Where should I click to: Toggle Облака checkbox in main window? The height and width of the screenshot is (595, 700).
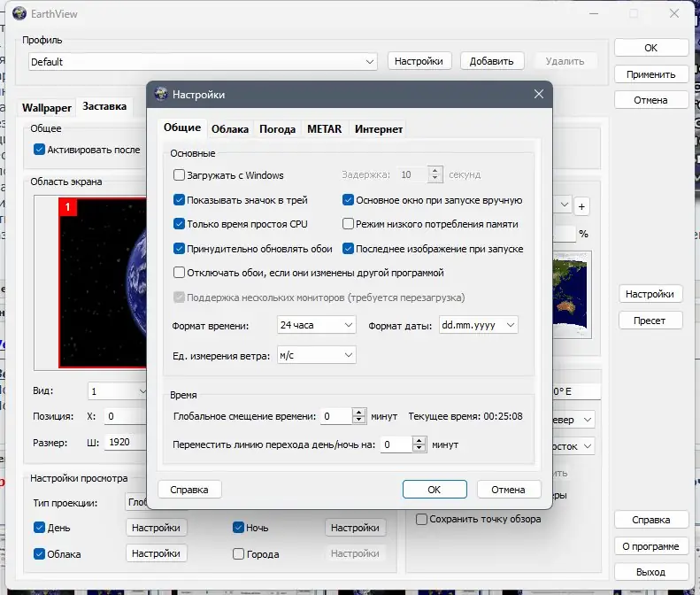pyautogui.click(x=39, y=554)
